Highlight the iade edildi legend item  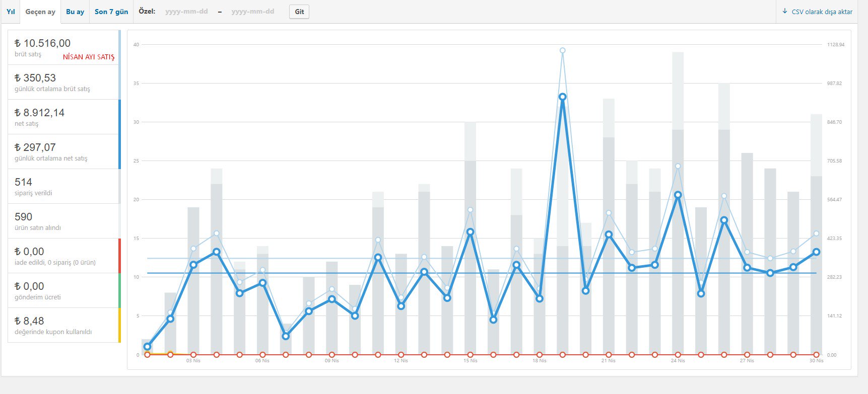[x=64, y=256]
